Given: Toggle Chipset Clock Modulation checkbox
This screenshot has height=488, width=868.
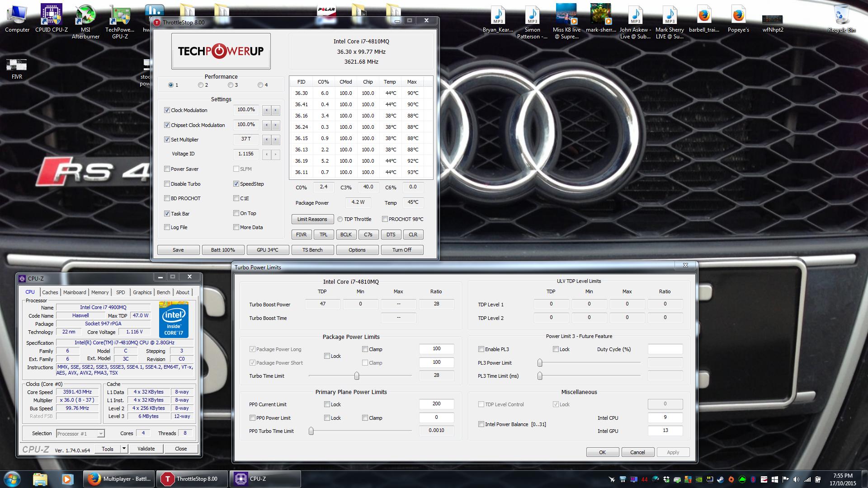Looking at the screenshot, I should pyautogui.click(x=167, y=125).
